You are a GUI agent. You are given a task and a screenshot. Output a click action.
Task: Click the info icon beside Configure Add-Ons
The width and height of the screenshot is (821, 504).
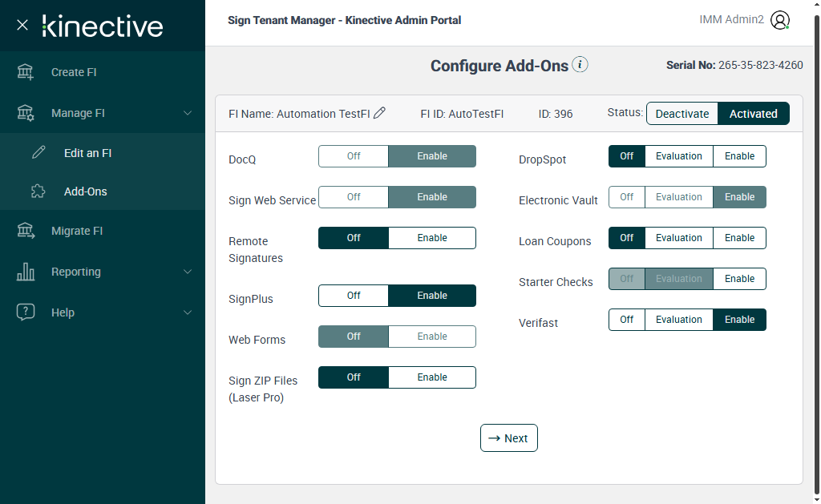[580, 64]
